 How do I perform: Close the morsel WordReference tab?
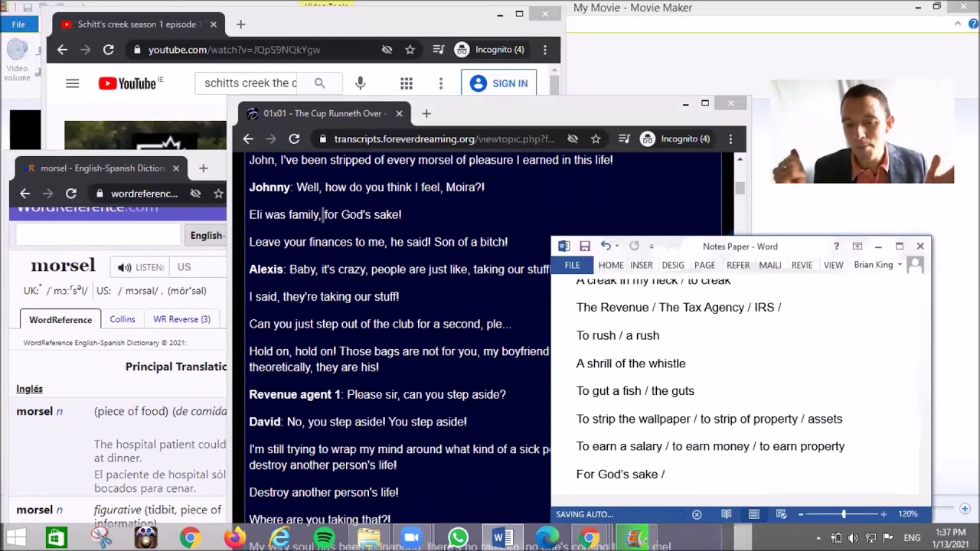coord(175,168)
